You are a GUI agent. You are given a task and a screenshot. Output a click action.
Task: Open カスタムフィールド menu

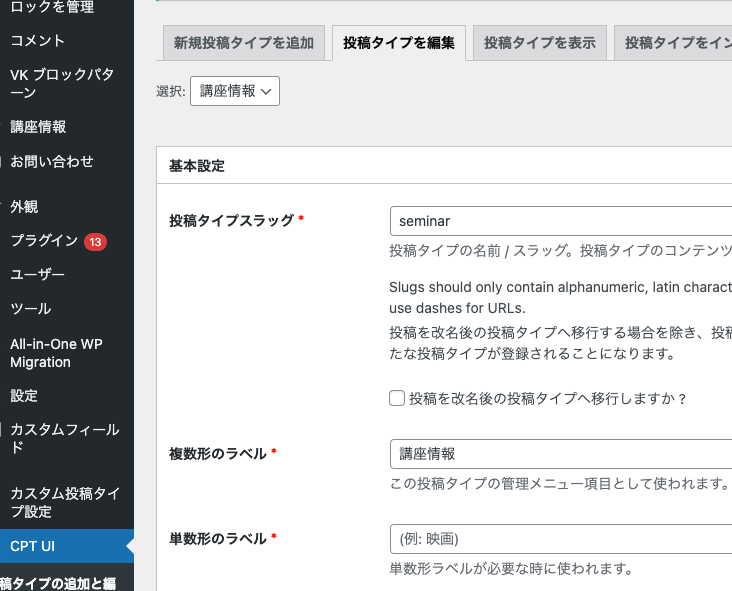click(67, 438)
